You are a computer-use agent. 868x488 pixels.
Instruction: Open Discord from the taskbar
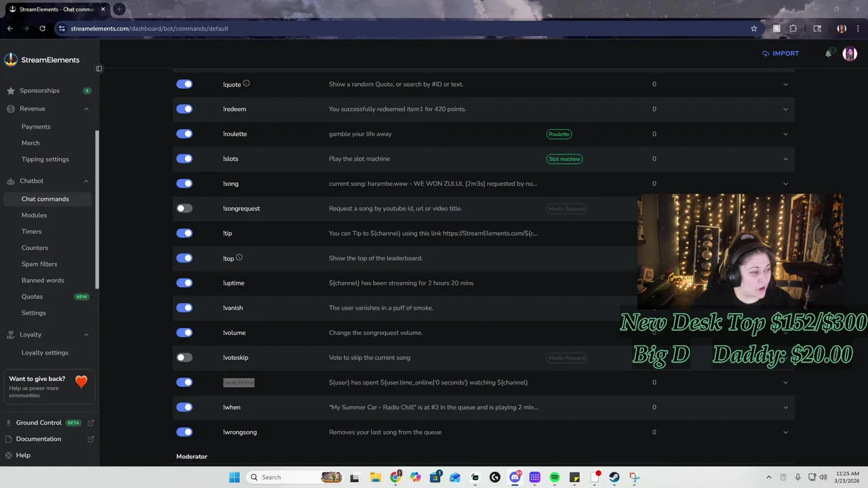coord(515,477)
